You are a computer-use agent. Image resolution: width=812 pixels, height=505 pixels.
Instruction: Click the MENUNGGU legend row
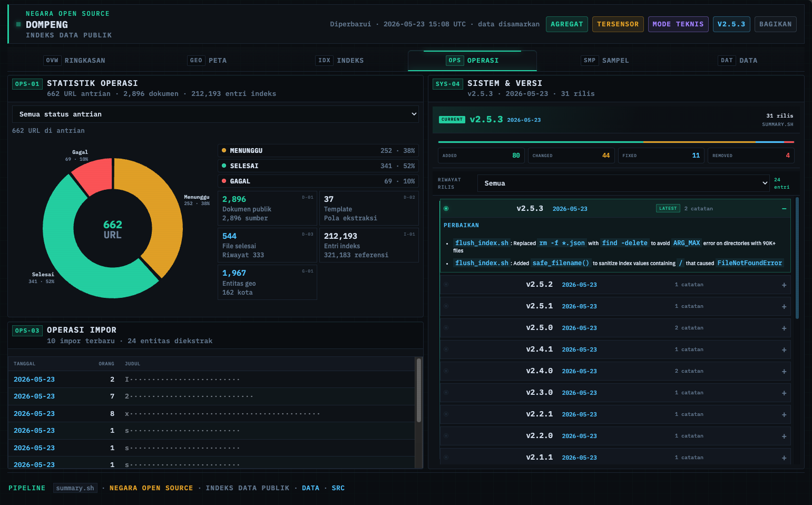318,151
